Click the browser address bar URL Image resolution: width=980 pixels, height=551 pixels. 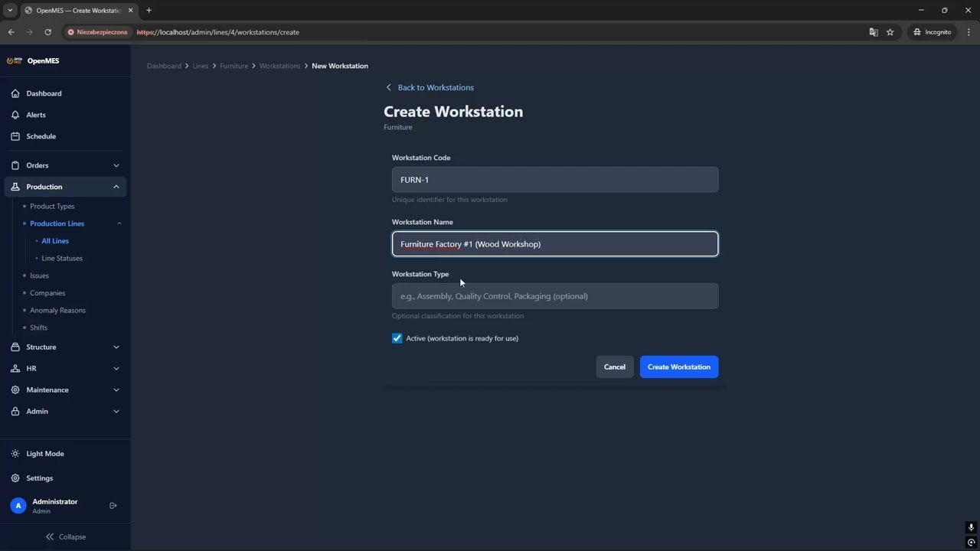pos(218,32)
